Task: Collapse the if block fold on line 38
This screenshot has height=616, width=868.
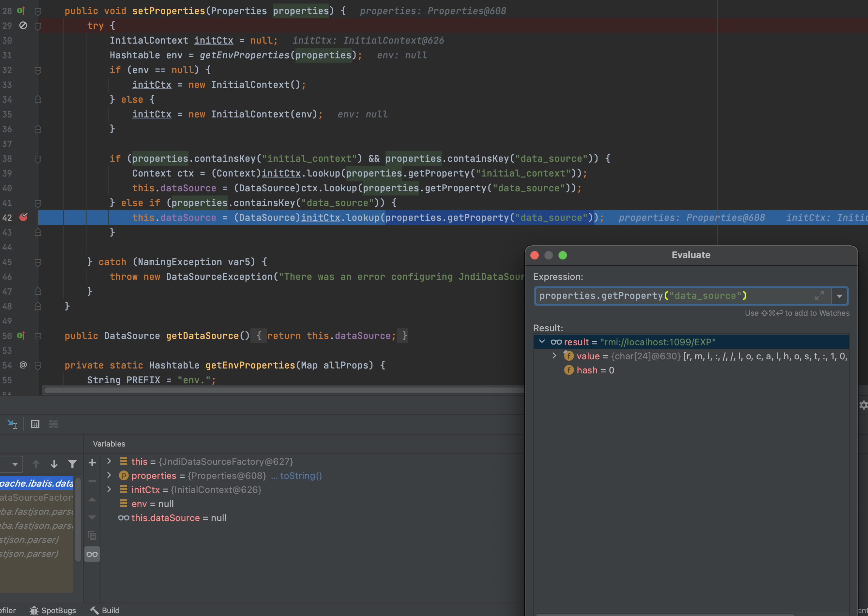Action: 38,159
